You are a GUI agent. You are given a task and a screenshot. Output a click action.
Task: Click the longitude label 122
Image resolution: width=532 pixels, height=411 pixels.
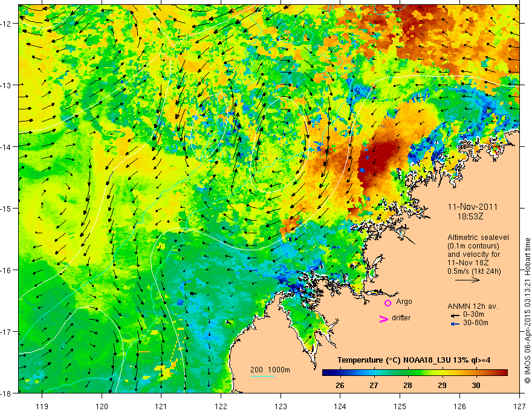point(221,407)
